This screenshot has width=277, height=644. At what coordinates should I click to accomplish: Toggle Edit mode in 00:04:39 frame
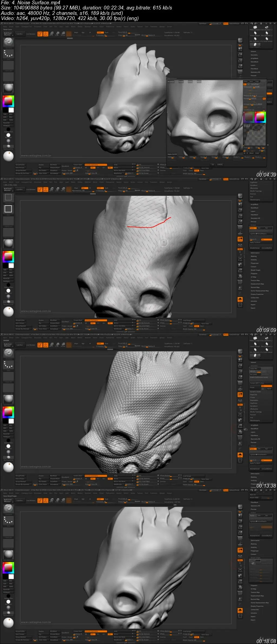click(40, 34)
